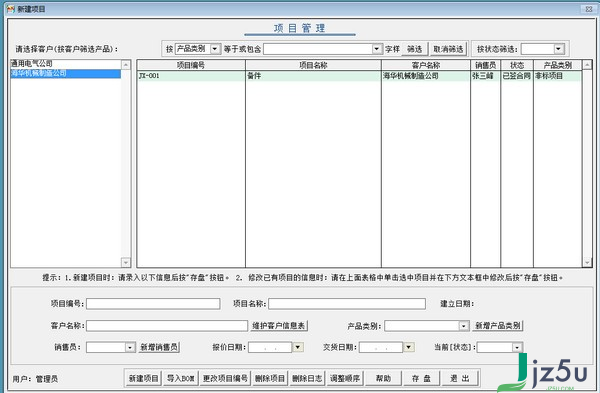Click the 客户名称 column header
This screenshot has width=600, height=393.
click(x=426, y=65)
